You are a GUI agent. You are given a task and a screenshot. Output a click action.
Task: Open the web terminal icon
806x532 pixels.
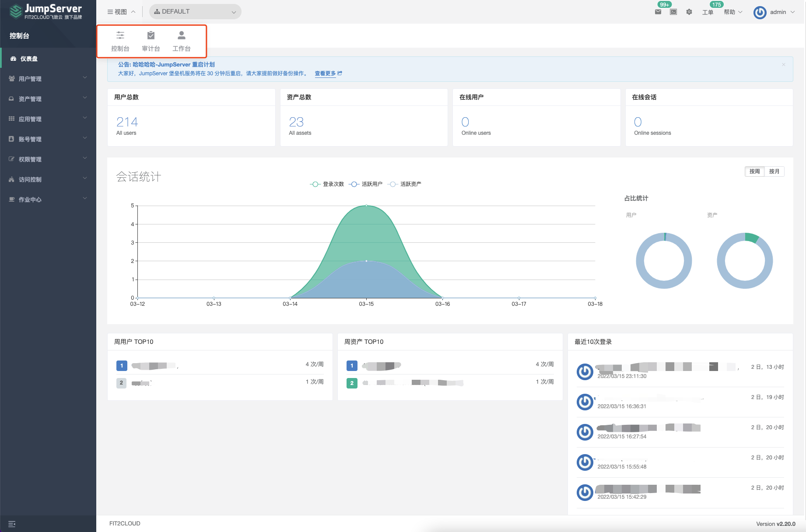[x=673, y=12]
